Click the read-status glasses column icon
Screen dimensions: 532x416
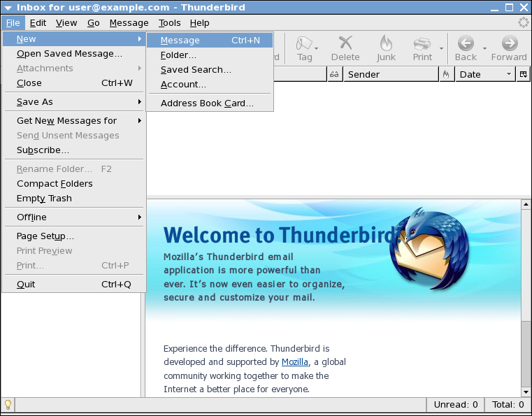[334, 74]
